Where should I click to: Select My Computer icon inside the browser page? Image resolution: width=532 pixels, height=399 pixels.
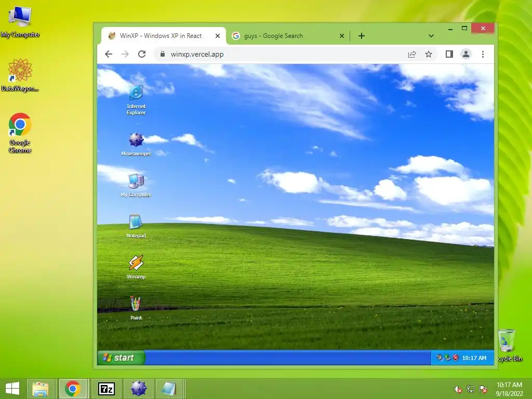136,185
